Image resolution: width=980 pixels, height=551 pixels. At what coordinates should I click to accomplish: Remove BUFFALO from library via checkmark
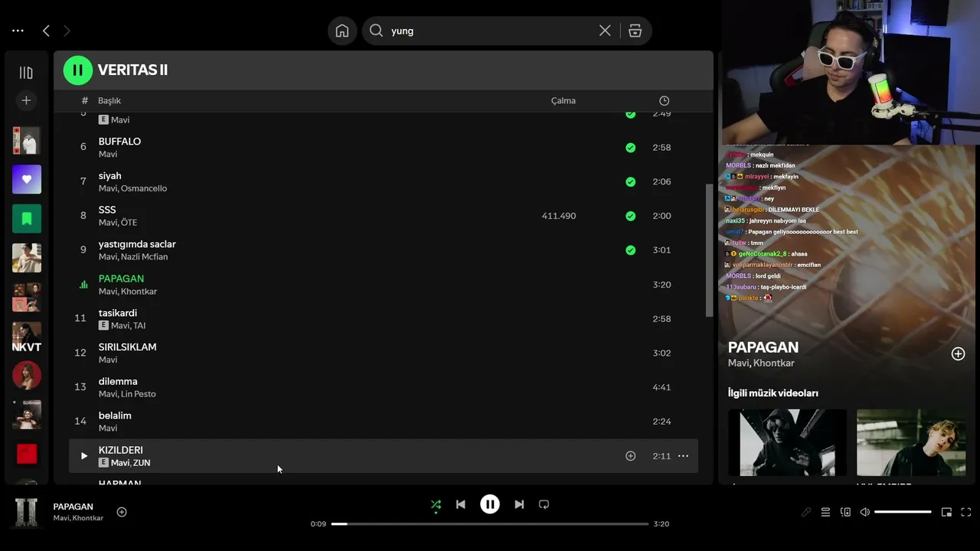tap(630, 148)
